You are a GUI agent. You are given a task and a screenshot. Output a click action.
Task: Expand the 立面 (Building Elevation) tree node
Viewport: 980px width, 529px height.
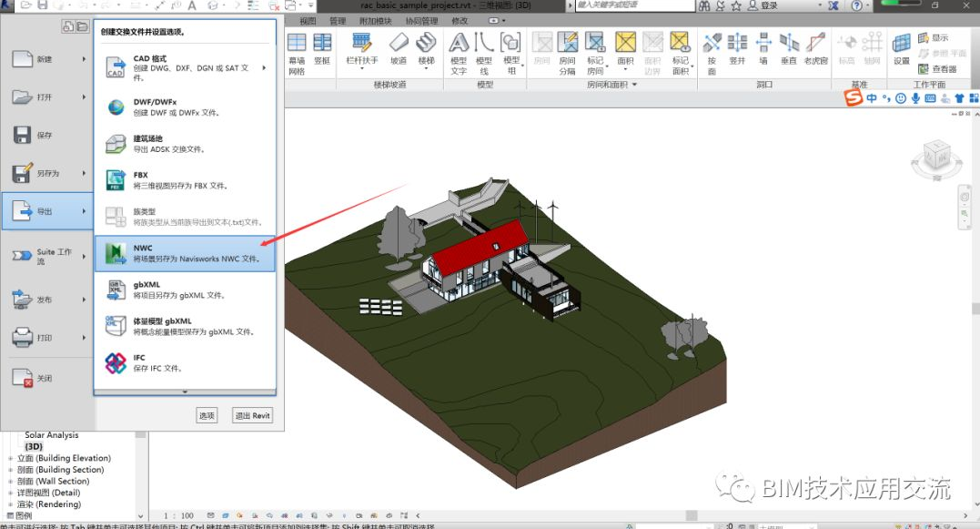(11, 458)
